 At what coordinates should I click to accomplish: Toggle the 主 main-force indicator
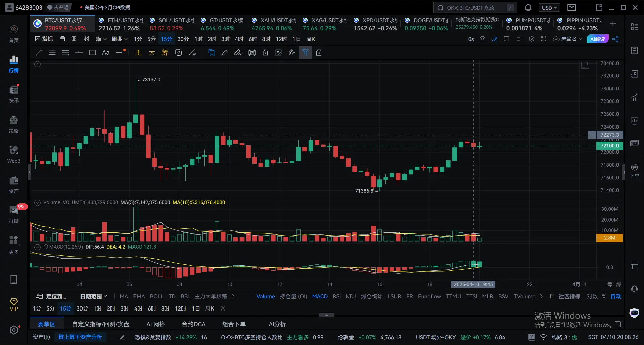tap(139, 53)
